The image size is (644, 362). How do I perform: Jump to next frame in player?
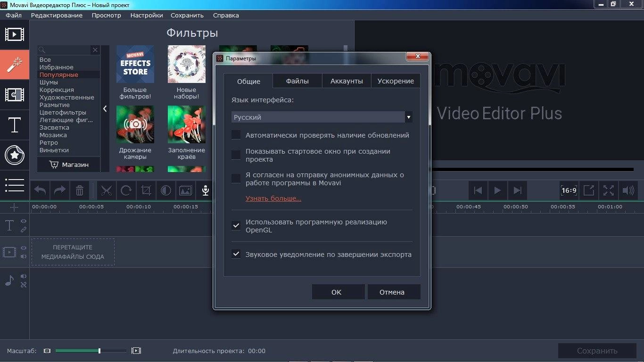point(518,190)
